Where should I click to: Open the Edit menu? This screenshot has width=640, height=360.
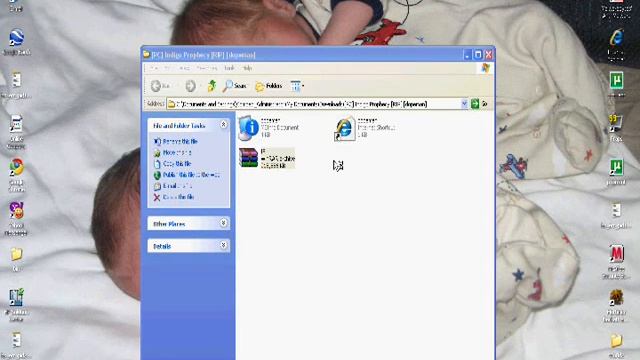pos(168,68)
